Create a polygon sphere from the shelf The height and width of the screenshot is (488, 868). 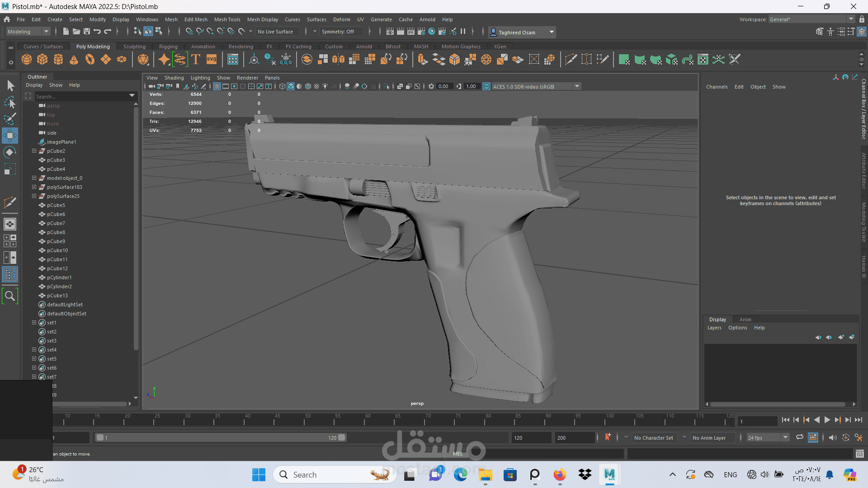coord(27,60)
